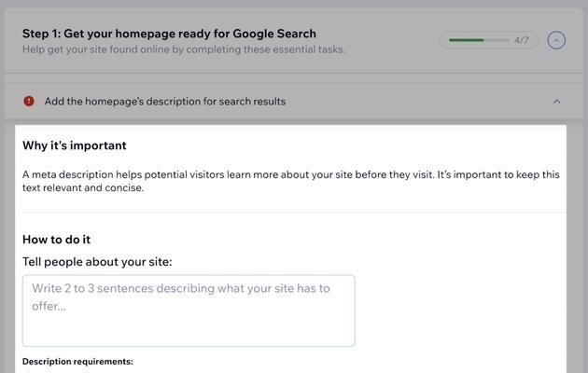Select the 'Step 1: Get your homepage ready' heading
This screenshot has width=588, height=373.
click(x=169, y=34)
